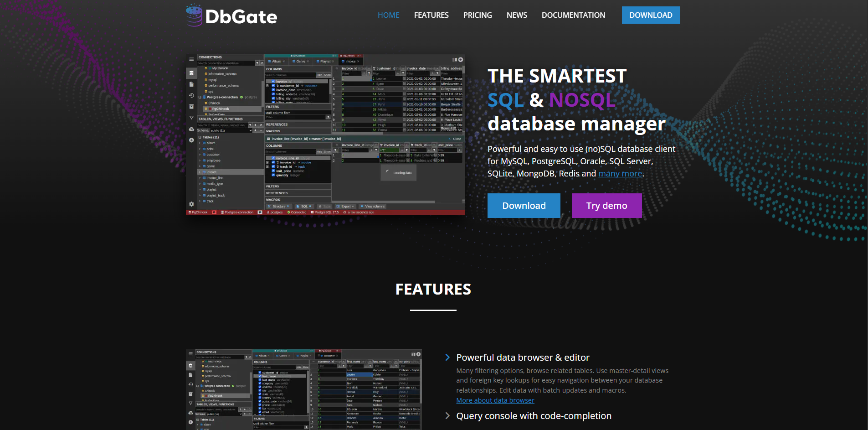Click the search connections input field
Image resolution: width=868 pixels, height=430 pixels.
click(221, 63)
